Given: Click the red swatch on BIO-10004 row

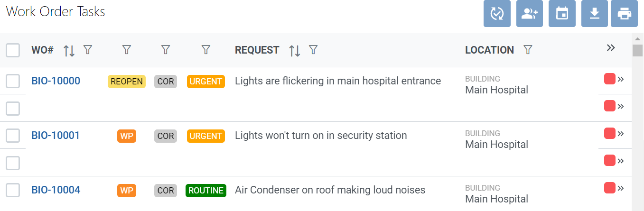Looking at the screenshot, I should (610, 188).
